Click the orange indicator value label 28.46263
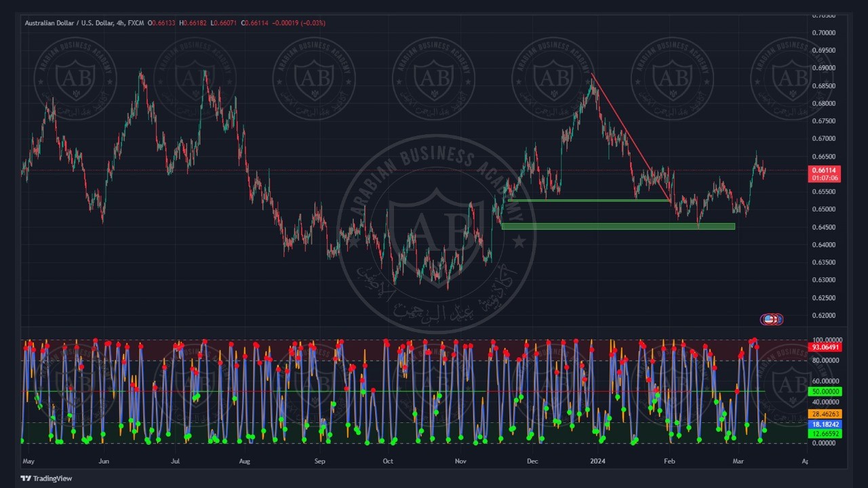Screen dimensions: 868x488 tap(825, 413)
